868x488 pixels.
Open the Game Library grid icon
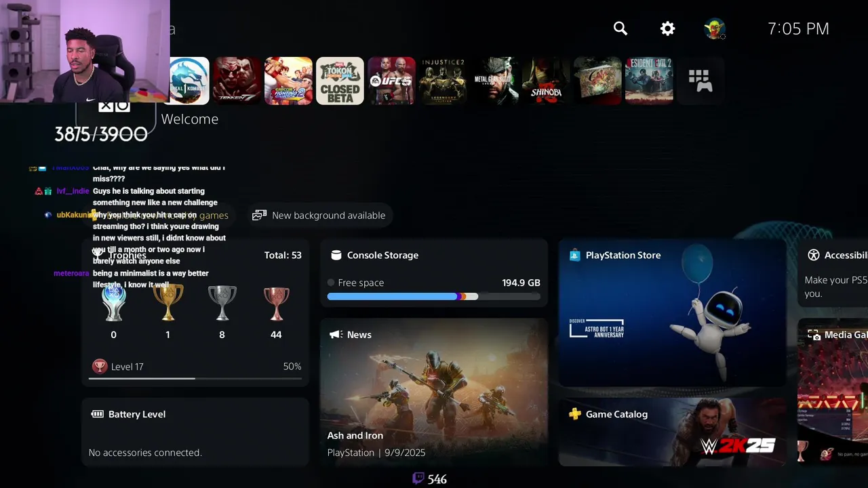[701, 81]
